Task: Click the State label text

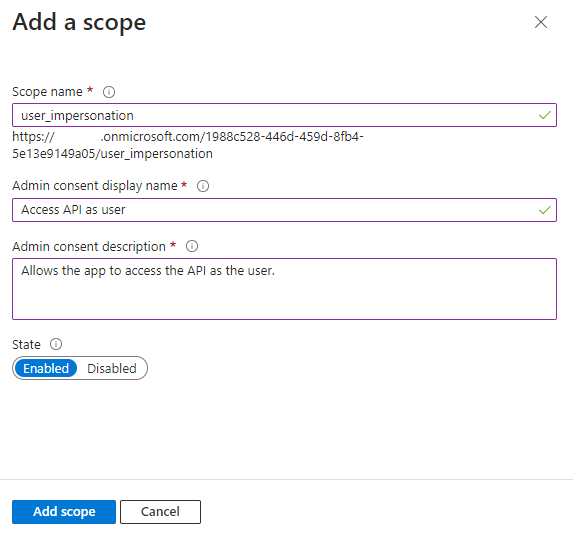Action: [x=26, y=344]
